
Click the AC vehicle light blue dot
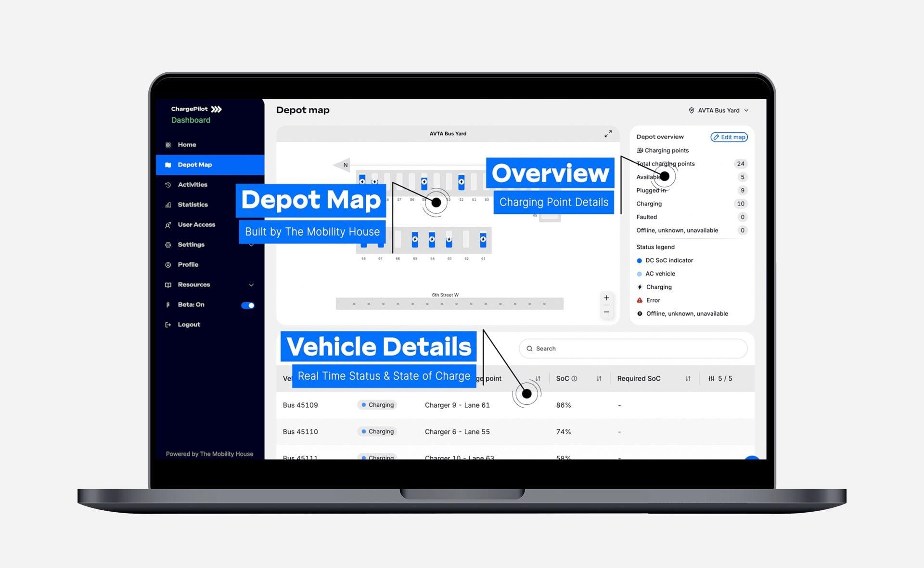[640, 274]
